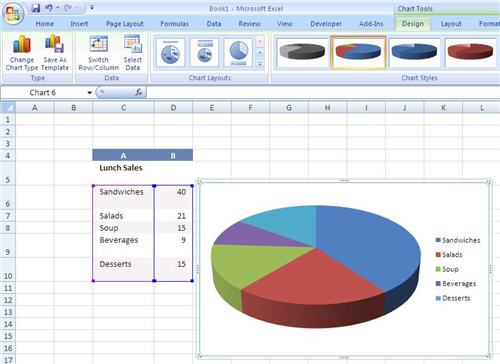Open the Formulas ribbon tab
500x364 pixels.
pos(174,24)
